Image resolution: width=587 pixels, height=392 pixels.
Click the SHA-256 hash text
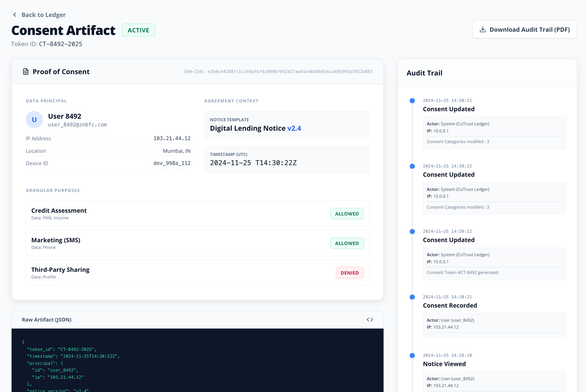[x=278, y=72]
